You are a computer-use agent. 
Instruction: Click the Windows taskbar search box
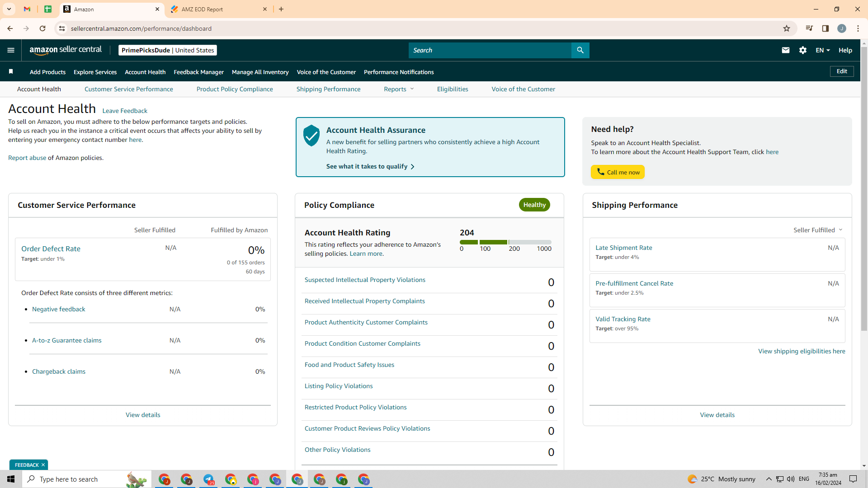[x=87, y=479]
